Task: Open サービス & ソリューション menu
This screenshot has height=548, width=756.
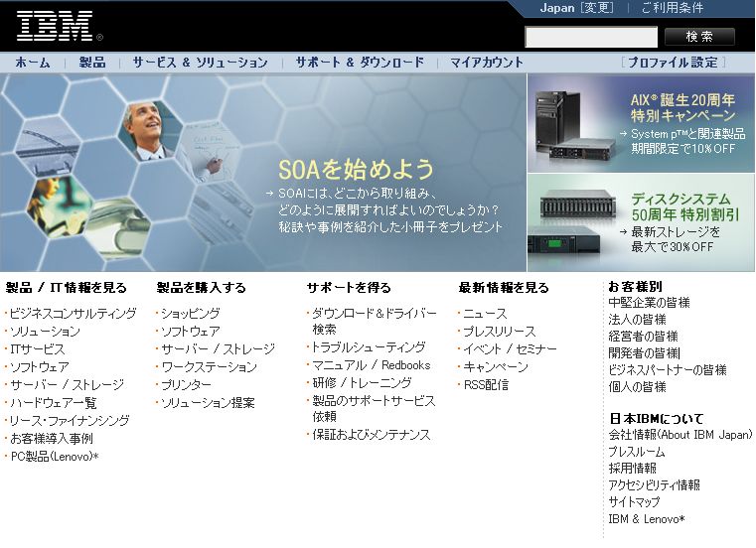Action: coord(200,63)
